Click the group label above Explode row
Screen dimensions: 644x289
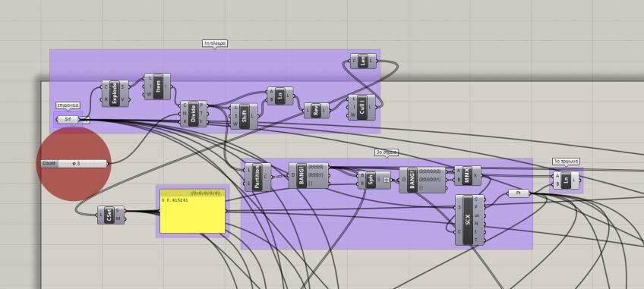click(215, 43)
